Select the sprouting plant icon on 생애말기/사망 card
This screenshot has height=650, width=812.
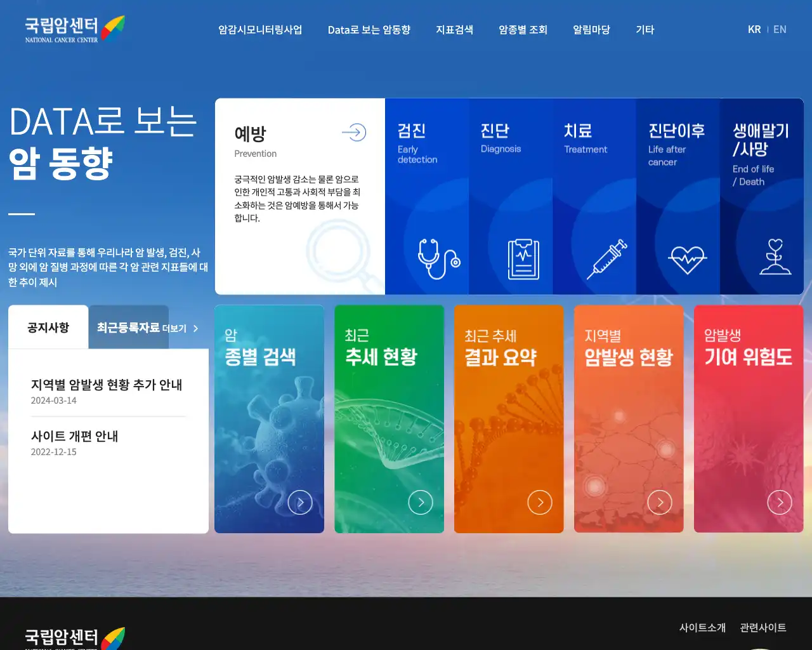[x=774, y=258]
